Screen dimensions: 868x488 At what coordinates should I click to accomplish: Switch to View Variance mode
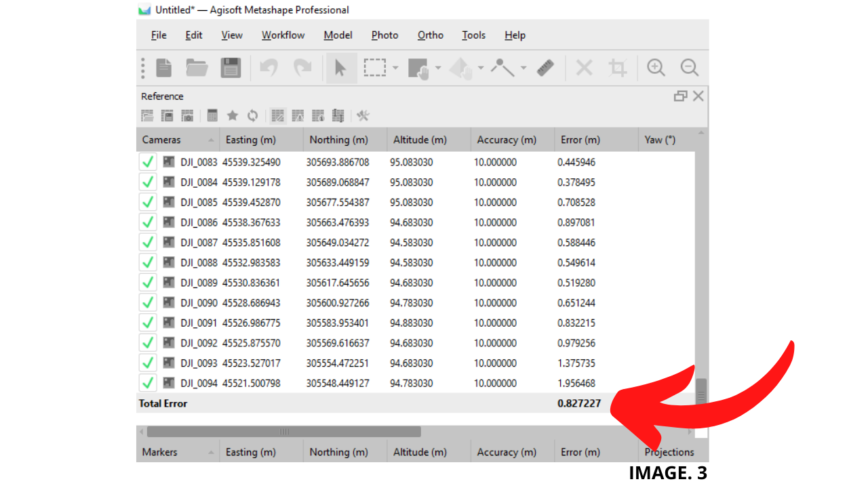tap(338, 116)
